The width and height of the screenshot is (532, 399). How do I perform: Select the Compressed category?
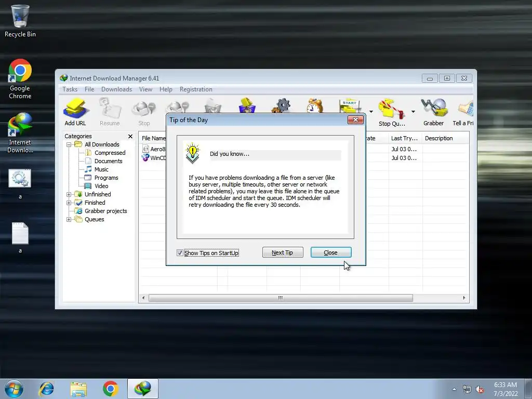click(110, 153)
